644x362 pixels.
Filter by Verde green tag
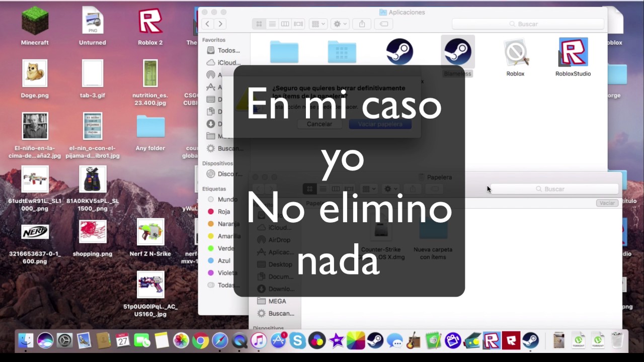pyautogui.click(x=221, y=248)
